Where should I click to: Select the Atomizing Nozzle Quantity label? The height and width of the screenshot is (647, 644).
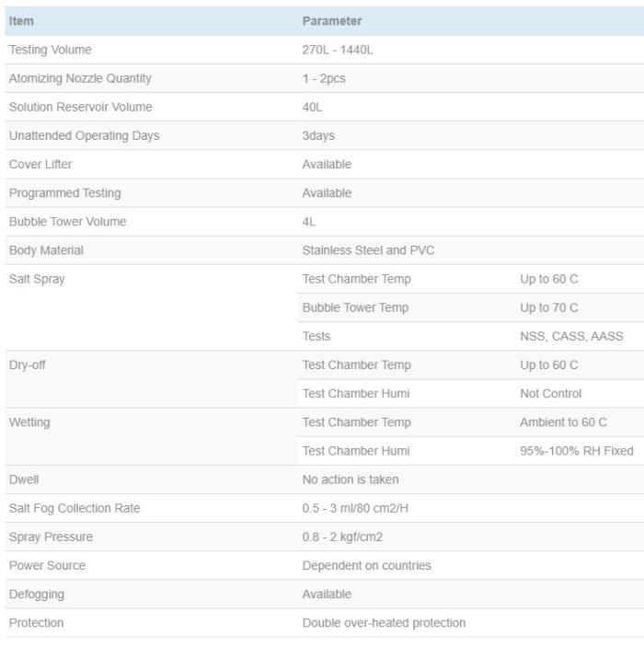tap(80, 78)
